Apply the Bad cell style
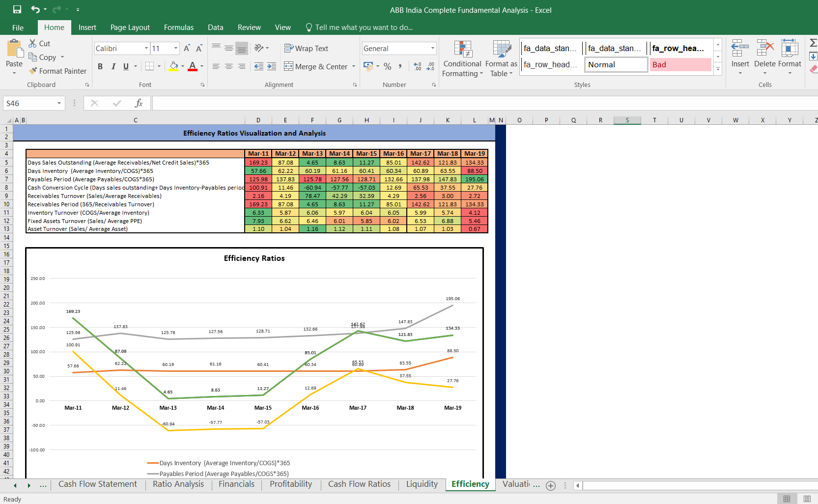 [x=680, y=64]
